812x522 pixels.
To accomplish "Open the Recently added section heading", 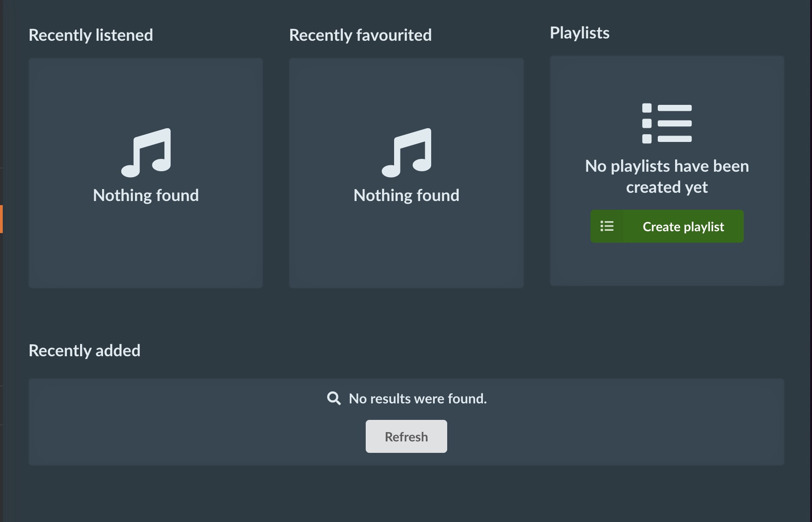I will coord(85,350).
